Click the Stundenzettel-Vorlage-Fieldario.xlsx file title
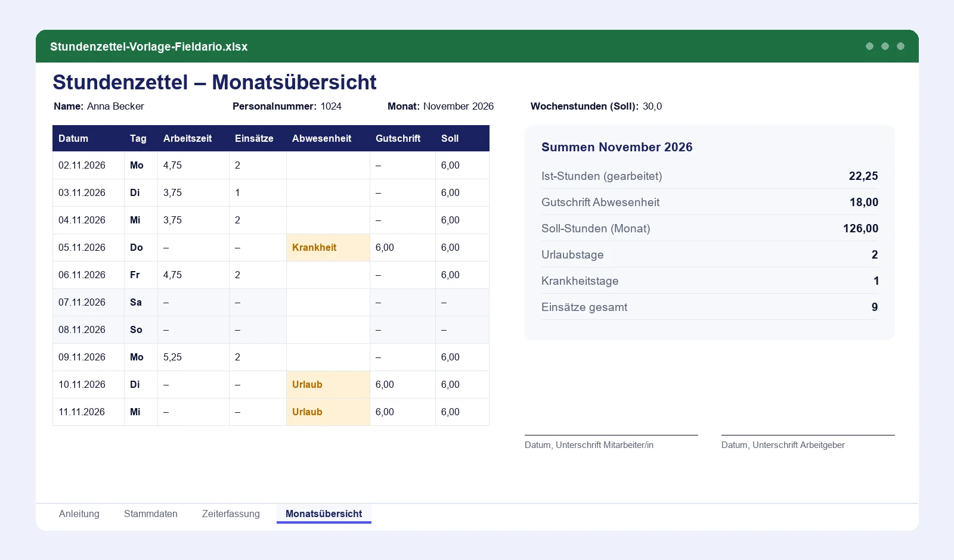The width and height of the screenshot is (954, 560). pyautogui.click(x=149, y=46)
